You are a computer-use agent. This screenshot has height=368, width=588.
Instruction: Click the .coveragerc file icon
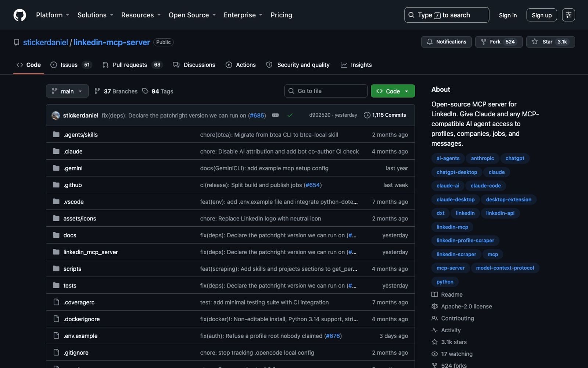point(56,302)
